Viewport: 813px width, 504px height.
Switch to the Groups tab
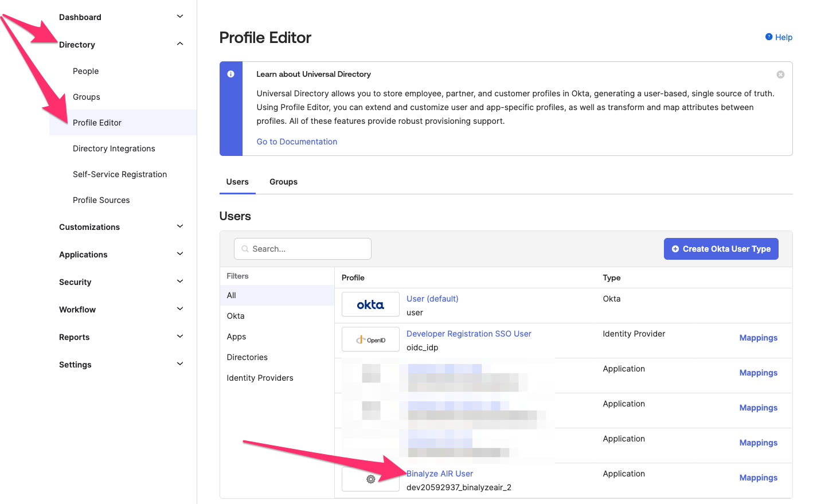click(x=283, y=182)
